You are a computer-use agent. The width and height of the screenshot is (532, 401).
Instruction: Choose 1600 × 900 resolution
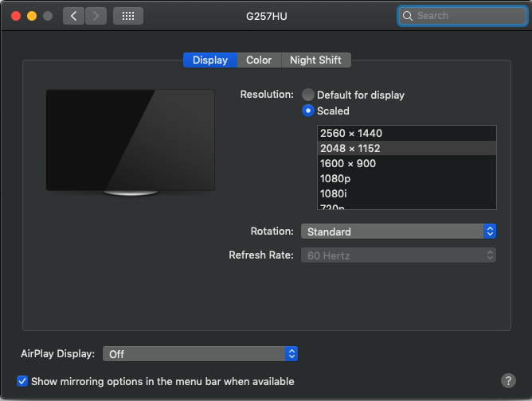coord(406,163)
